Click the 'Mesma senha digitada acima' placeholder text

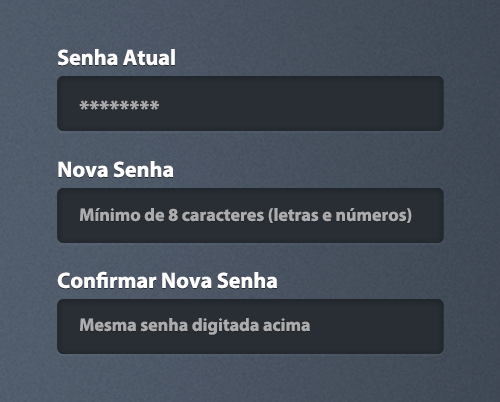[195, 325]
